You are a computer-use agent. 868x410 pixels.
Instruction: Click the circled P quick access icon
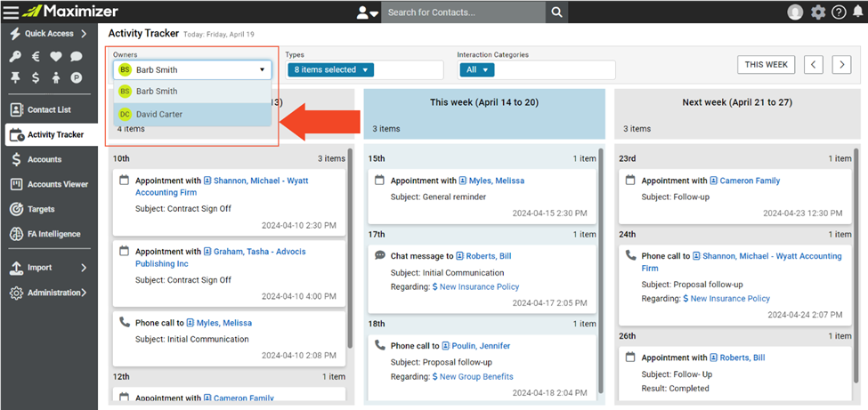coord(76,78)
